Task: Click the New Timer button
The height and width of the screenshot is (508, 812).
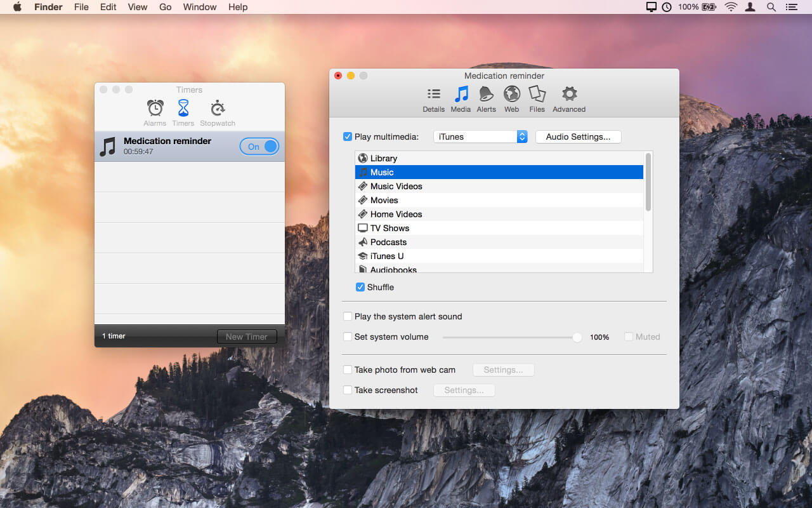Action: coord(247,337)
